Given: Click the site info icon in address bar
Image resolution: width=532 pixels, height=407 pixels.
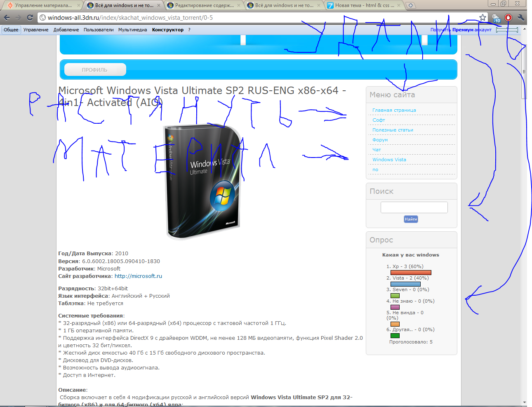Looking at the screenshot, I should click(x=42, y=18).
